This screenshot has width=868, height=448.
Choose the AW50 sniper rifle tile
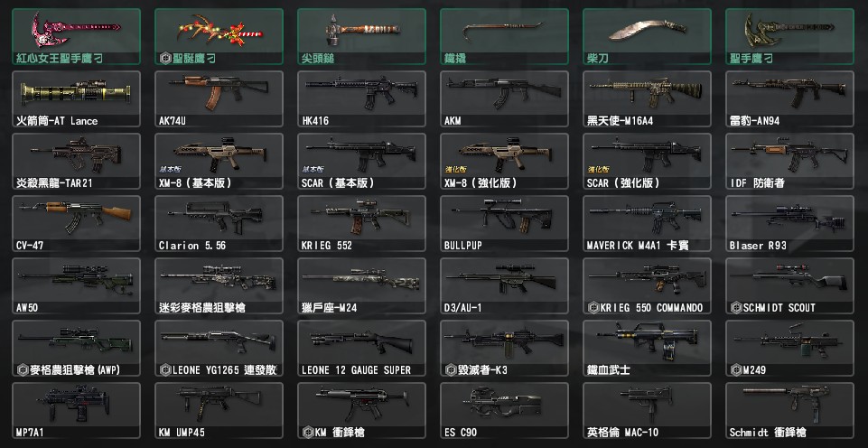click(76, 285)
